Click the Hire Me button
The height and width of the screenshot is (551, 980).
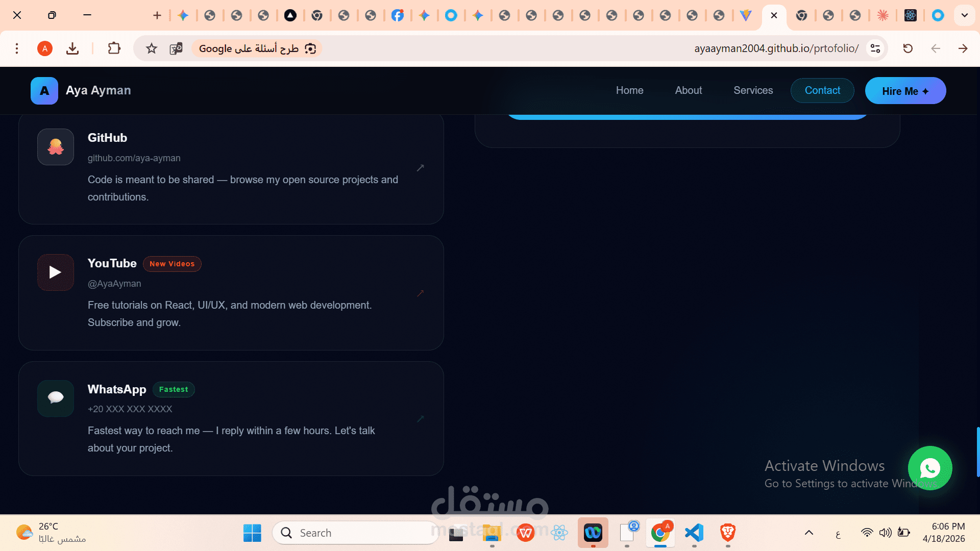pyautogui.click(x=905, y=91)
